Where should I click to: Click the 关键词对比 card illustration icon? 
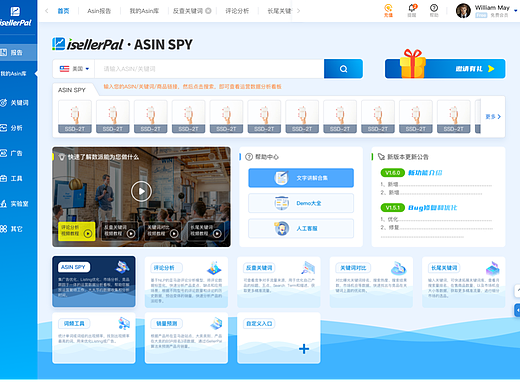tap(398, 268)
